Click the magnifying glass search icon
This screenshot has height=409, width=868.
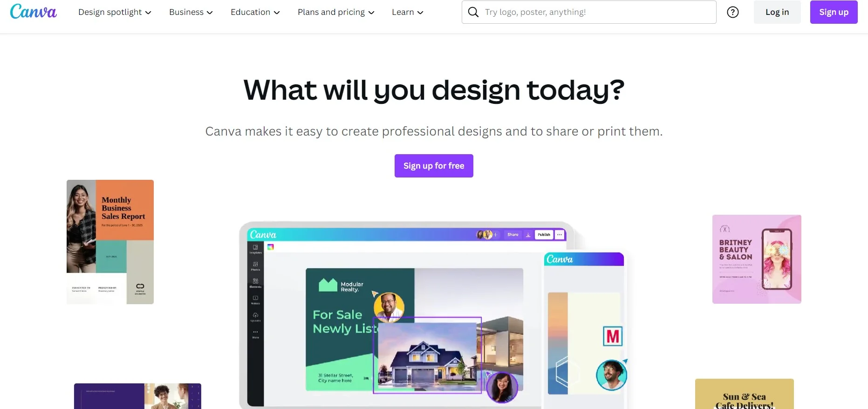coord(473,12)
